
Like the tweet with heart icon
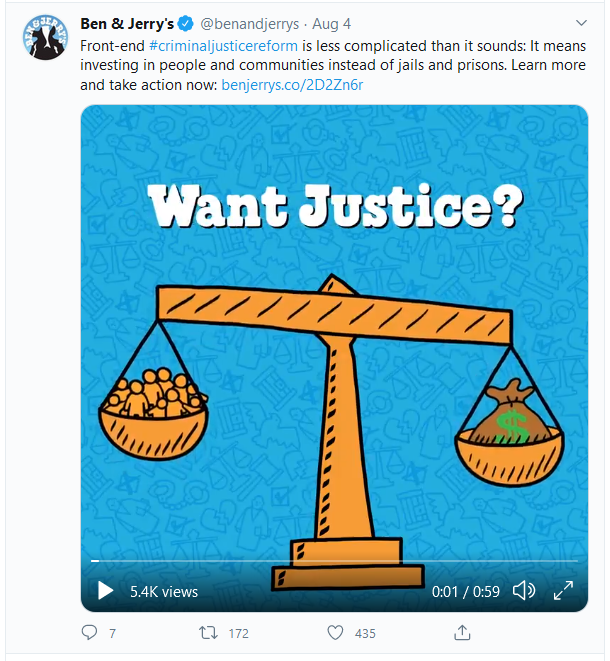[335, 633]
